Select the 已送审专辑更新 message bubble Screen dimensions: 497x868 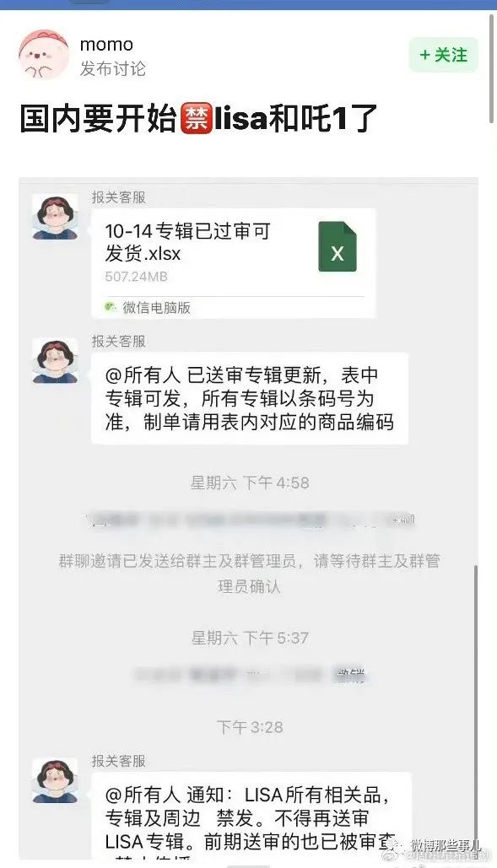250,398
